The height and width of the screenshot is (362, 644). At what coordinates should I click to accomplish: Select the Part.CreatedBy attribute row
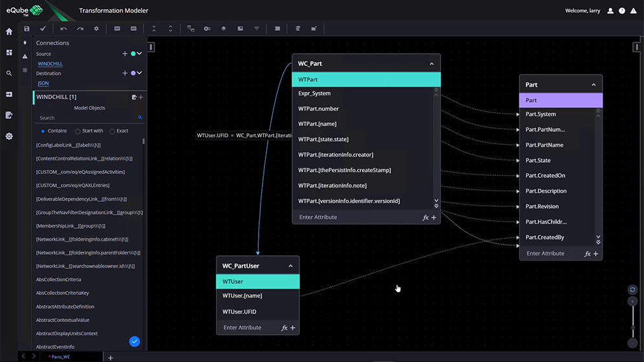[x=557, y=237]
